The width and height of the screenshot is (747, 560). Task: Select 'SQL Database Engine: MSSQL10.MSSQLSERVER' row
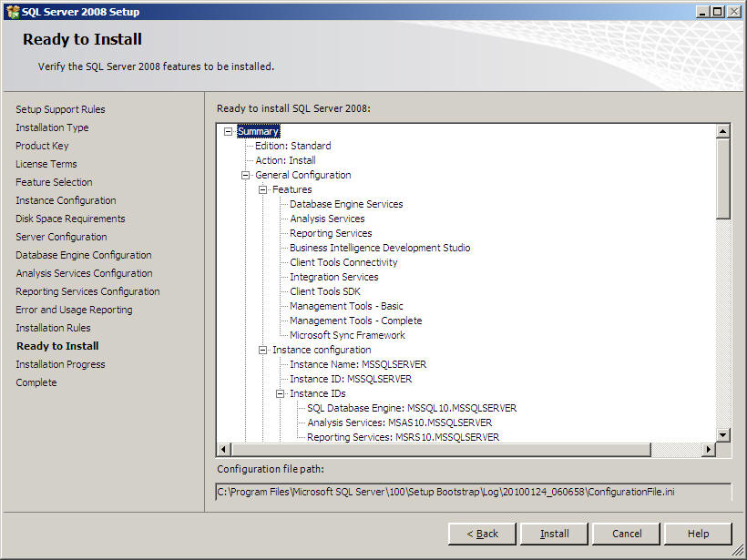(412, 408)
